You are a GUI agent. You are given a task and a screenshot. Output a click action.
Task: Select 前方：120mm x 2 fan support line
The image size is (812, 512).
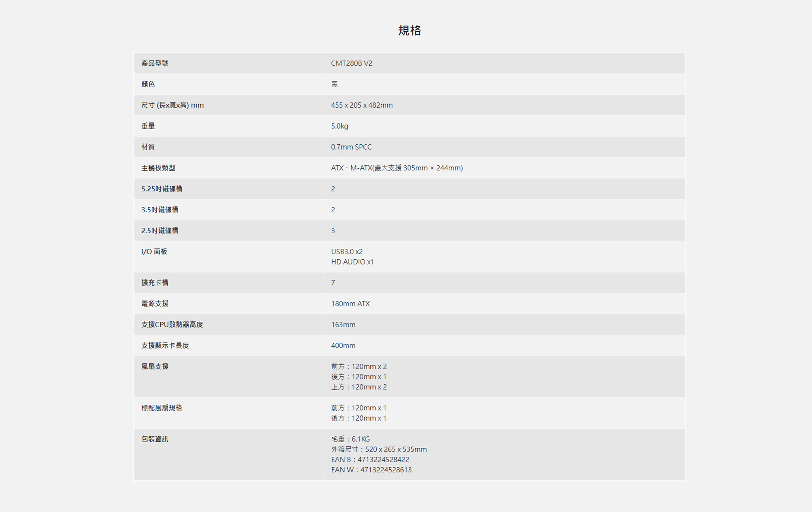[359, 367]
